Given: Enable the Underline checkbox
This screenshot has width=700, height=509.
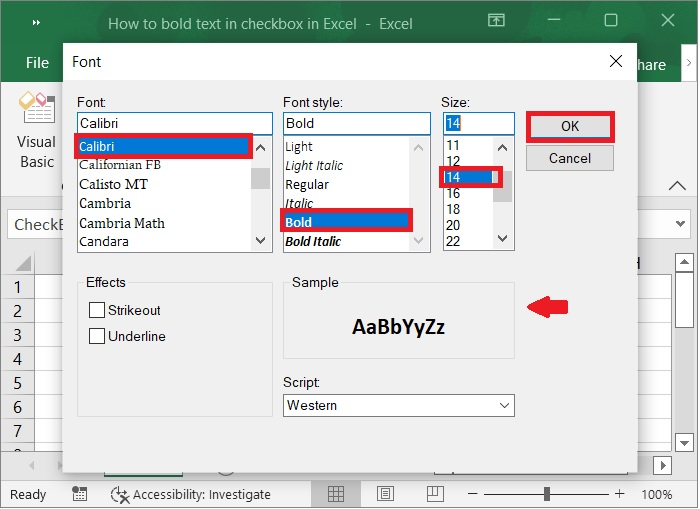Looking at the screenshot, I should (x=97, y=336).
